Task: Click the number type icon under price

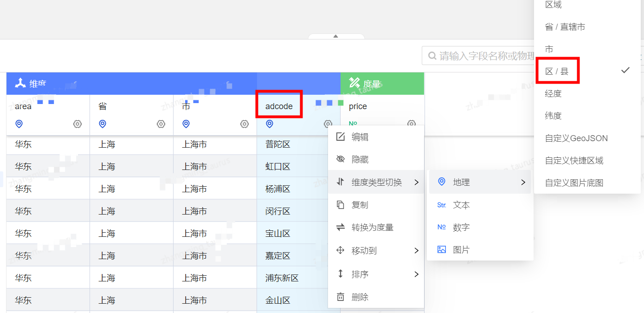Action: (353, 124)
